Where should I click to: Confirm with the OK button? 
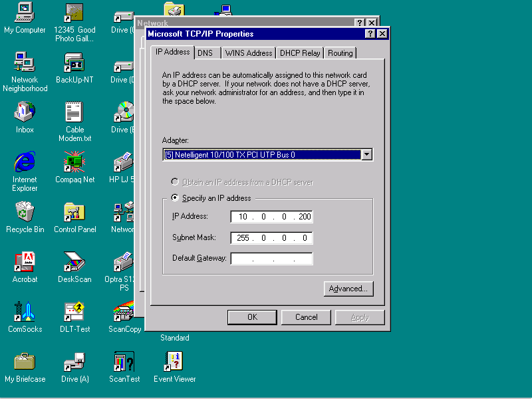tap(252, 317)
